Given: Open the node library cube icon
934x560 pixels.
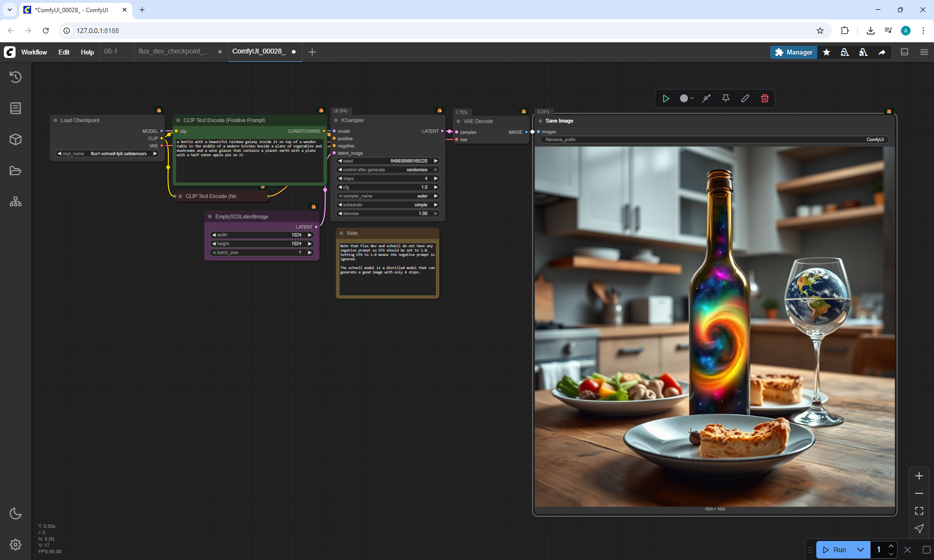Looking at the screenshot, I should pos(16,140).
